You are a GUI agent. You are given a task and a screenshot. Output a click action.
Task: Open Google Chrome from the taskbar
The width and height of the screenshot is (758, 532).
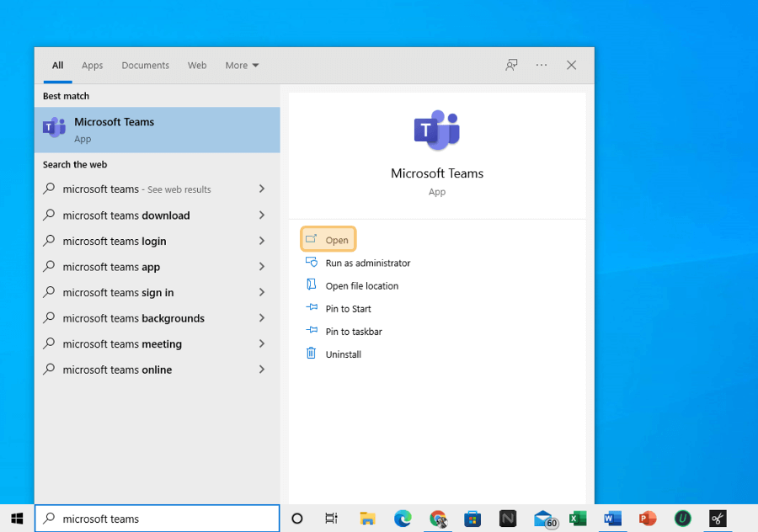pos(438,519)
